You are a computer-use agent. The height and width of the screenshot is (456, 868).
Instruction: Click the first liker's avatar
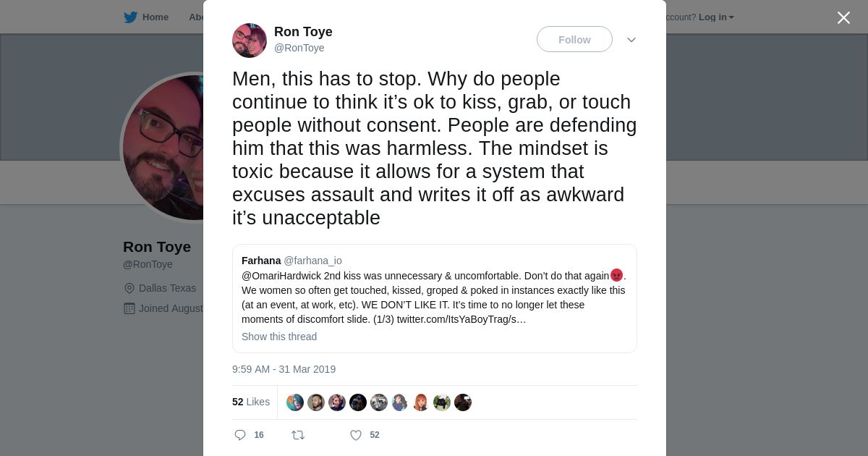pyautogui.click(x=295, y=402)
